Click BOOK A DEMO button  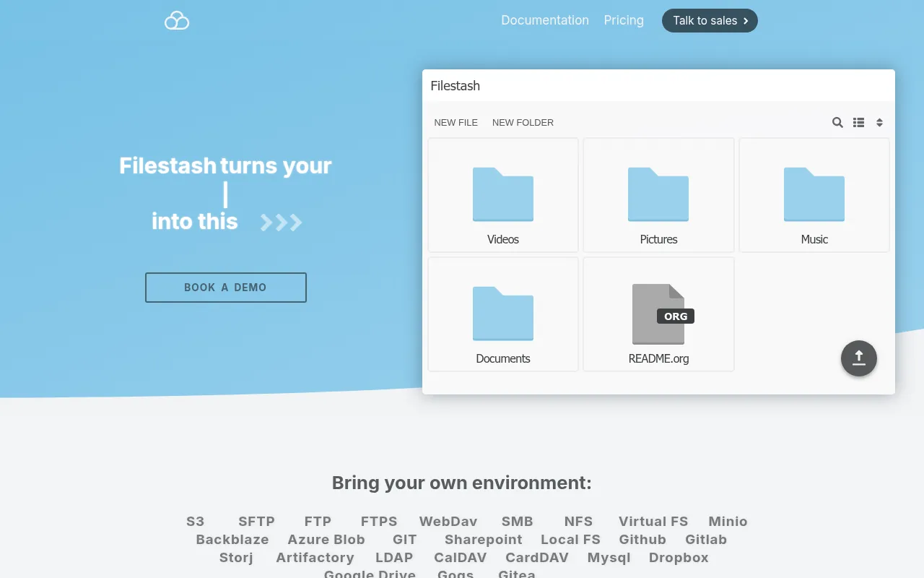click(x=226, y=288)
